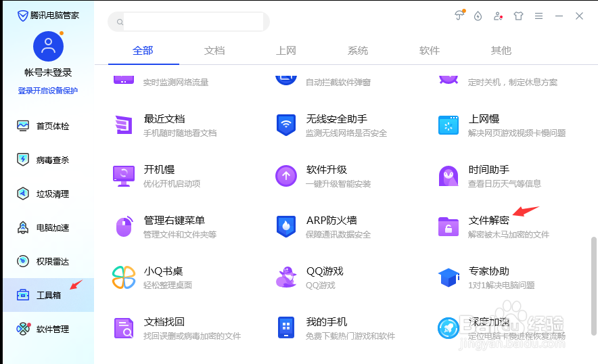Open the 上网慢 tool icon
Image resolution: width=598 pixels, height=364 pixels.
448,124
